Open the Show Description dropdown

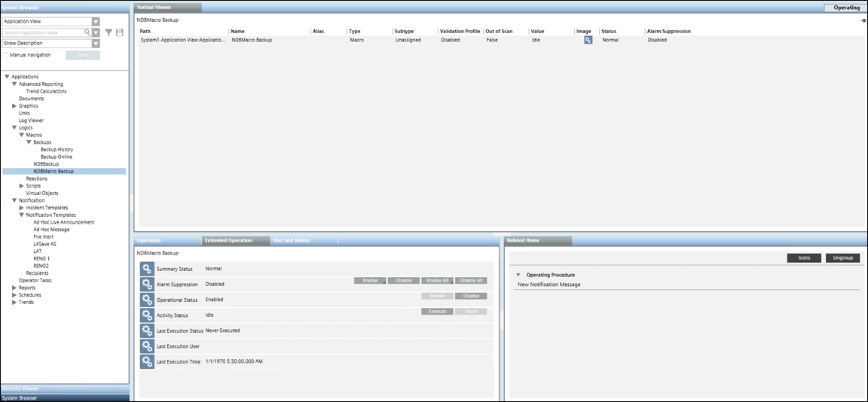96,44
